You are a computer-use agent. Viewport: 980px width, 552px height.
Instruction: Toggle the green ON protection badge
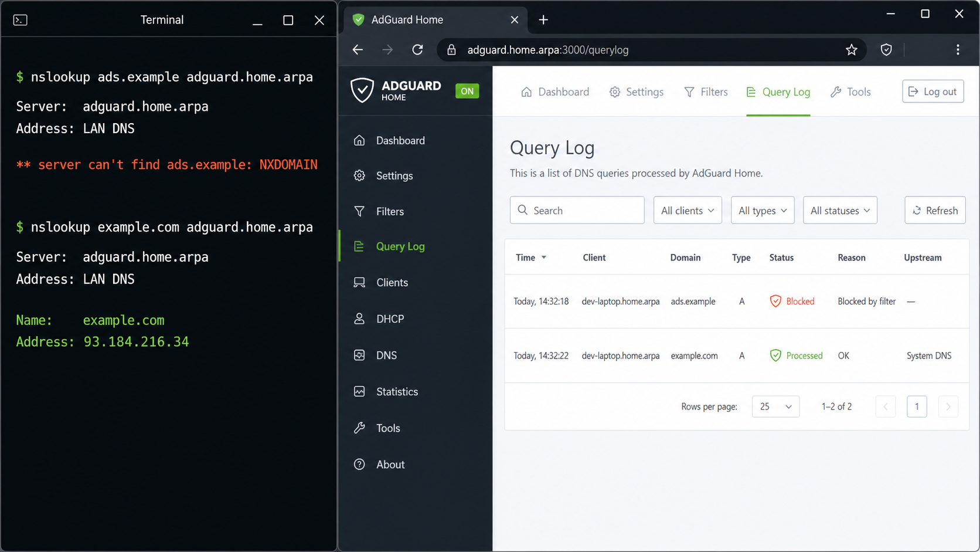click(467, 91)
